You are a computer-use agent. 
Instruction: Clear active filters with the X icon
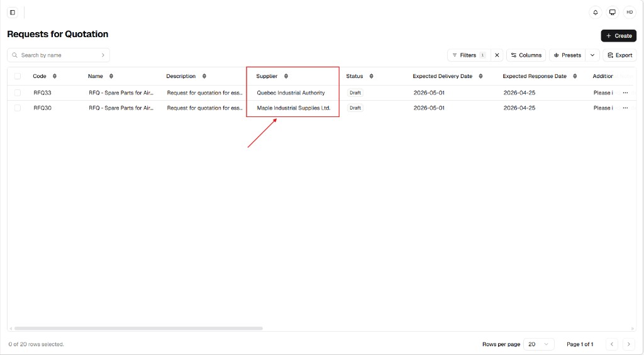coord(497,55)
